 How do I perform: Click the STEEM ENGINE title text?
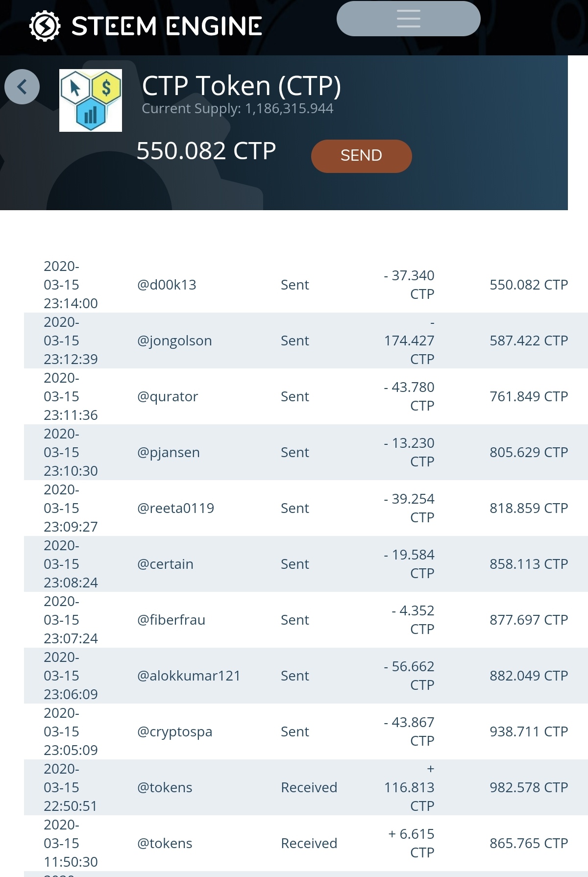pos(167,26)
